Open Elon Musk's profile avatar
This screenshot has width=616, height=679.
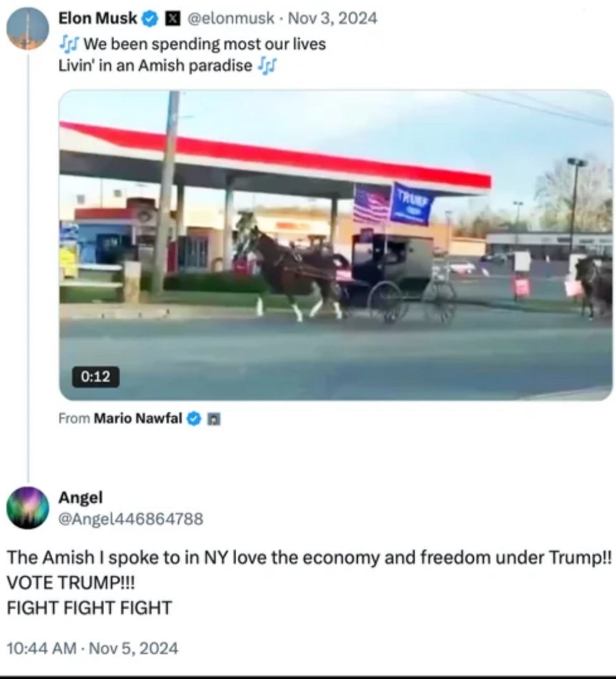click(x=27, y=28)
